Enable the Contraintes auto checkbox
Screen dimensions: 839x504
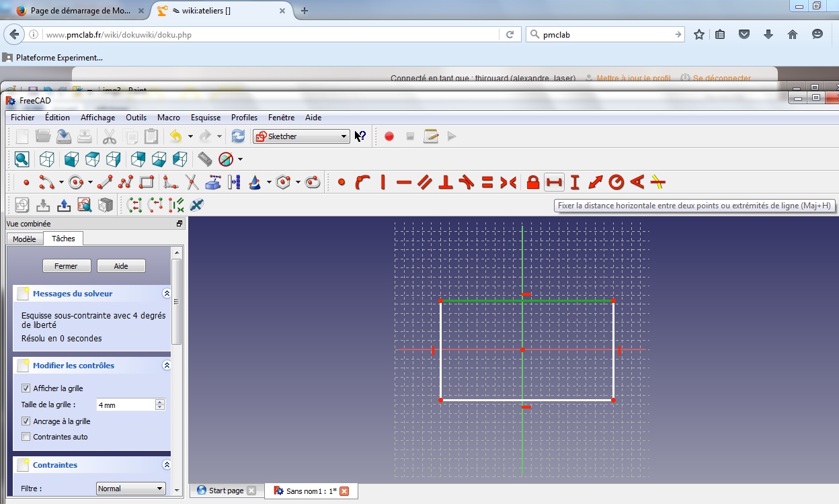[26, 437]
